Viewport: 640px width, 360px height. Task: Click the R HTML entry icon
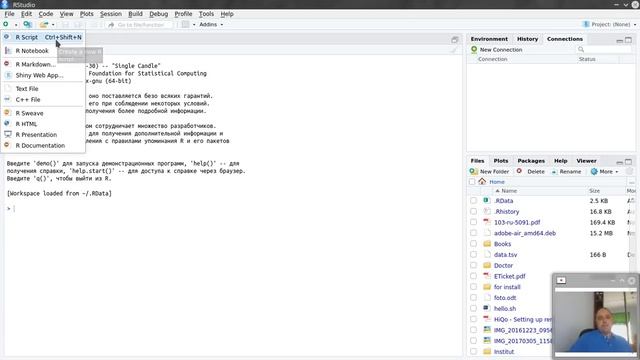click(x=7, y=123)
